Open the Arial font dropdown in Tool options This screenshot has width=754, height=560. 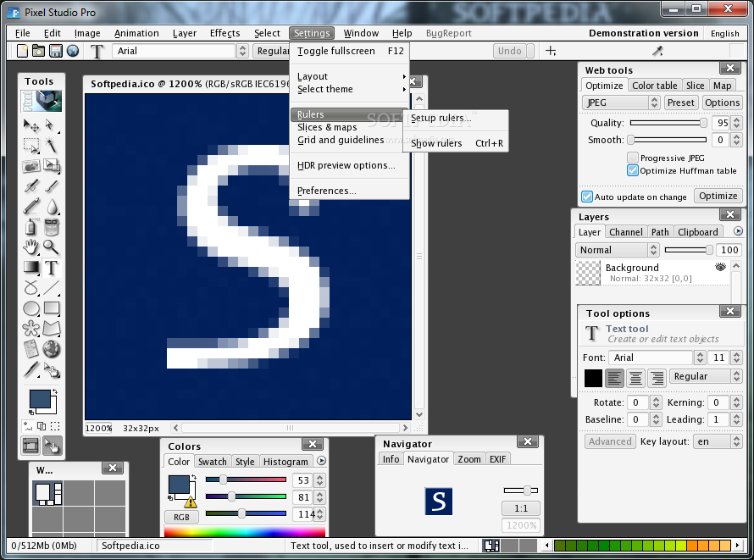(x=657, y=358)
